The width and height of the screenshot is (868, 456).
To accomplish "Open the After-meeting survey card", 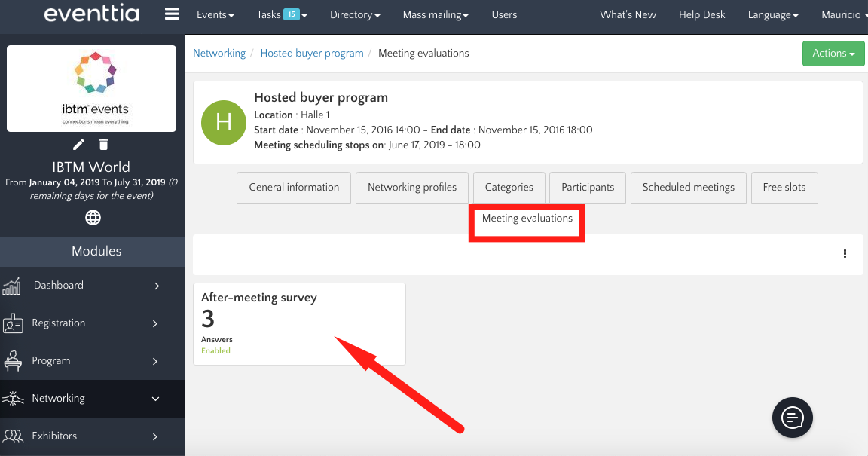I will pyautogui.click(x=299, y=323).
